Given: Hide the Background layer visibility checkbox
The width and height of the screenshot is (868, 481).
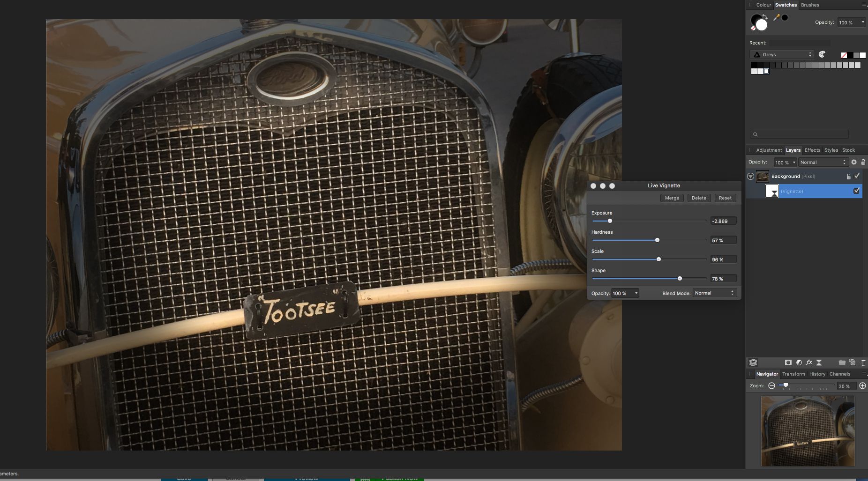Looking at the screenshot, I should (x=857, y=176).
